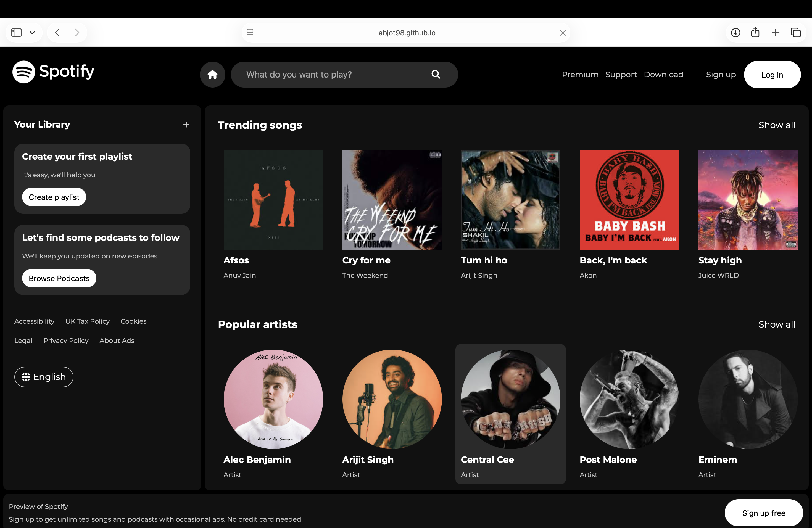Click the globe icon on the English selector
This screenshot has width=812, height=528.
(26, 377)
